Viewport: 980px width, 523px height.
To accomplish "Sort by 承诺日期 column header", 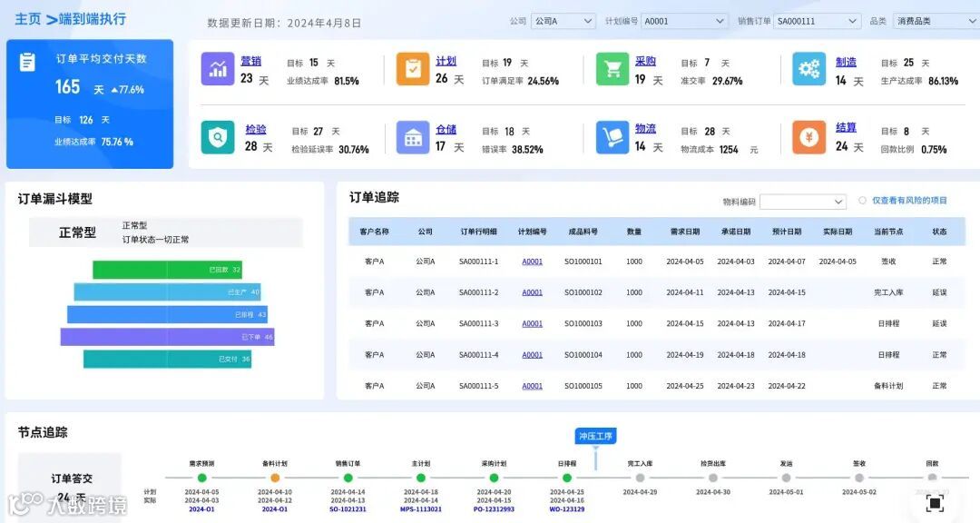I will (x=736, y=232).
